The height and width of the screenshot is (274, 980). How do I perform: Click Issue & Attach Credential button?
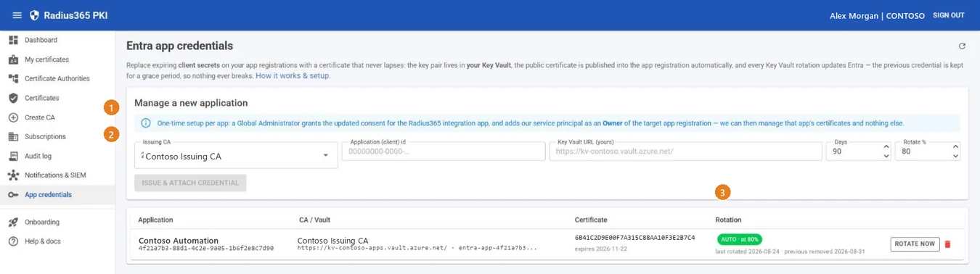pyautogui.click(x=190, y=183)
